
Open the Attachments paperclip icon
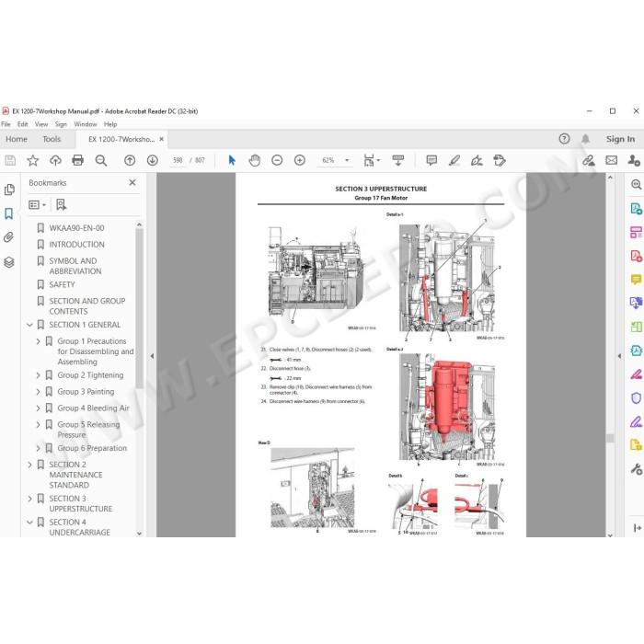[9, 237]
